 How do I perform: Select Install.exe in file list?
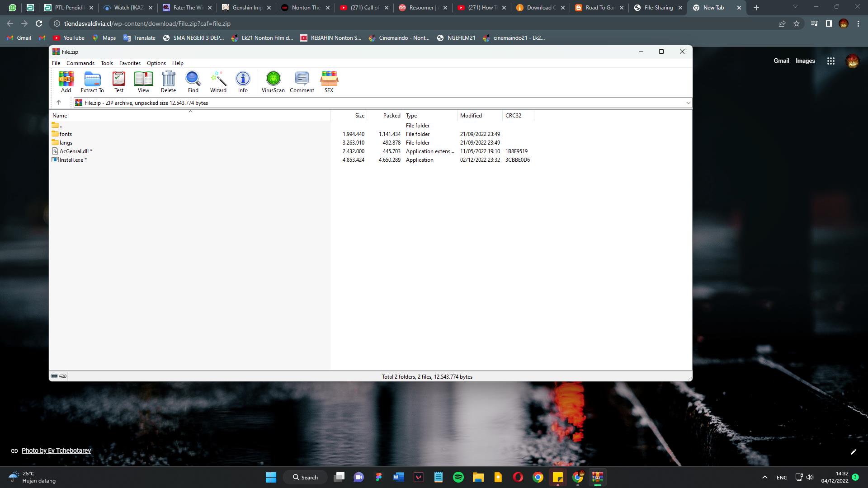pyautogui.click(x=71, y=160)
